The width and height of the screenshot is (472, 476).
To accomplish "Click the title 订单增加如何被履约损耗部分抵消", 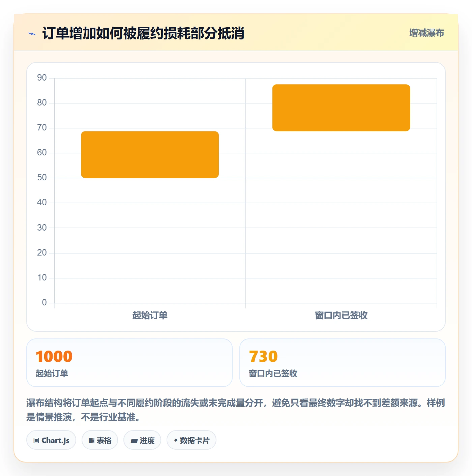I will (143, 33).
